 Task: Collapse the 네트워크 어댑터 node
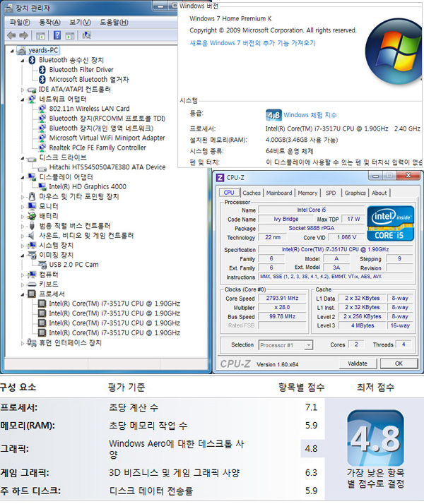click(x=22, y=100)
